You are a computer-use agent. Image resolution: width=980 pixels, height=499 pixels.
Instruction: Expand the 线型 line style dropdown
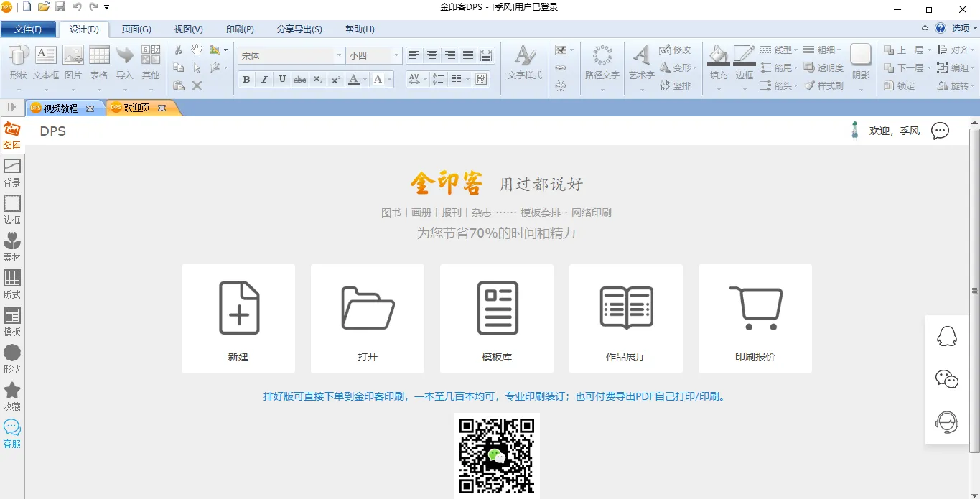coord(797,50)
